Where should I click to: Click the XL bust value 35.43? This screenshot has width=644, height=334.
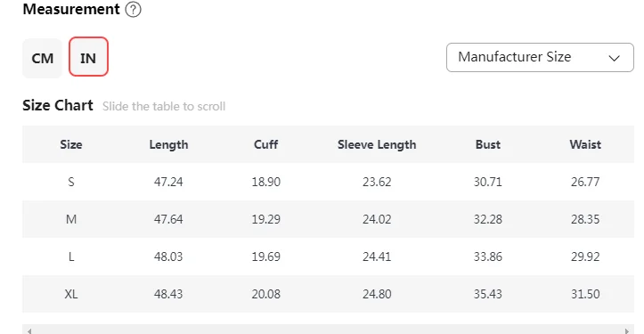click(488, 294)
